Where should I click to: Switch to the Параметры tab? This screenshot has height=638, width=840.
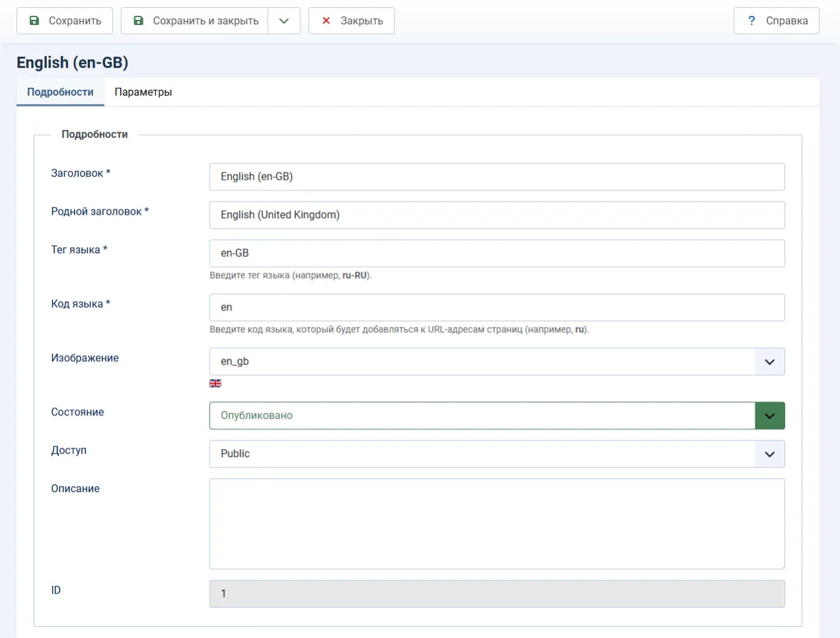(143, 92)
